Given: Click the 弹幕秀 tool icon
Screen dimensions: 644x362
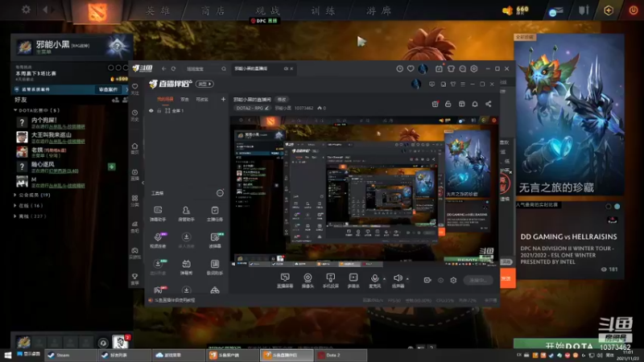Looking at the screenshot, I should point(186,267).
